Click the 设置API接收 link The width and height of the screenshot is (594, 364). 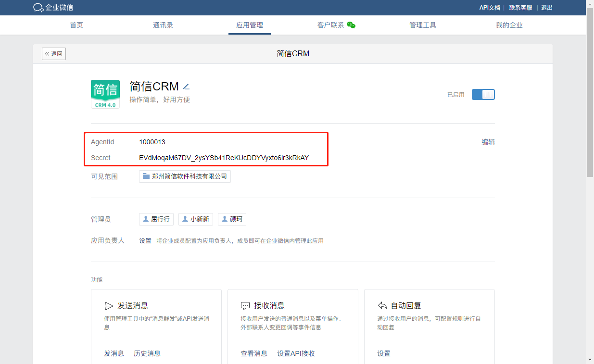(296, 353)
